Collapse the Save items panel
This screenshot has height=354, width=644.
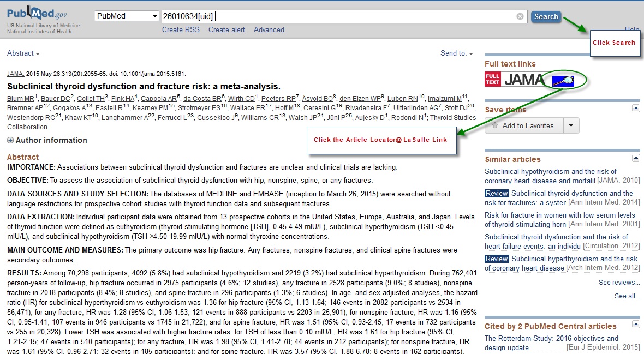(x=635, y=107)
